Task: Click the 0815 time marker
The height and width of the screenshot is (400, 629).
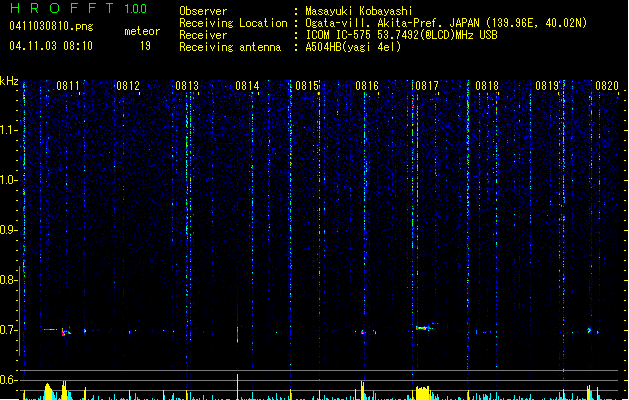Action: (307, 86)
